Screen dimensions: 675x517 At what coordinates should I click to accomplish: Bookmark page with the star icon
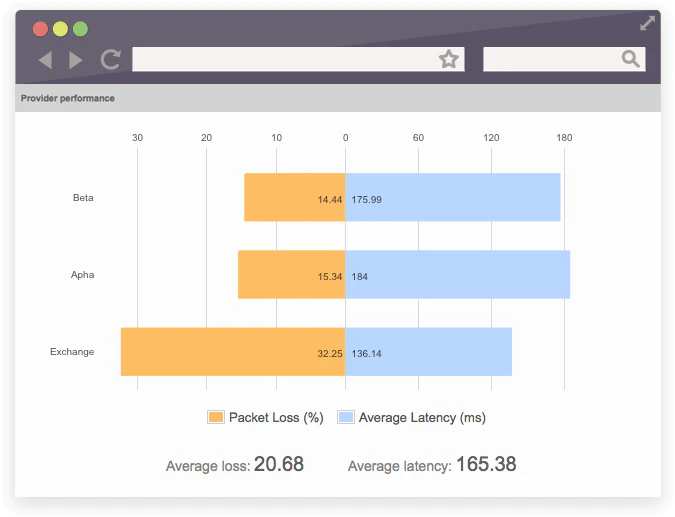coord(449,59)
